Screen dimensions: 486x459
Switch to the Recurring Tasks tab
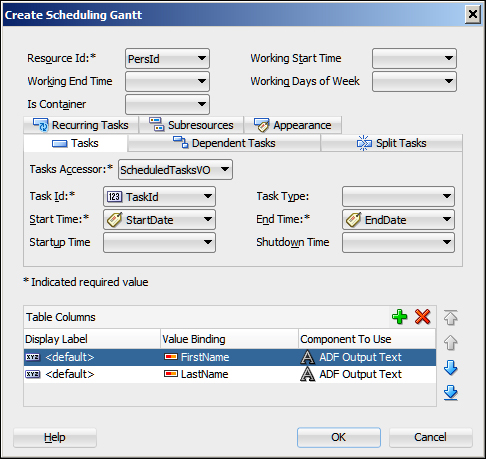81,125
